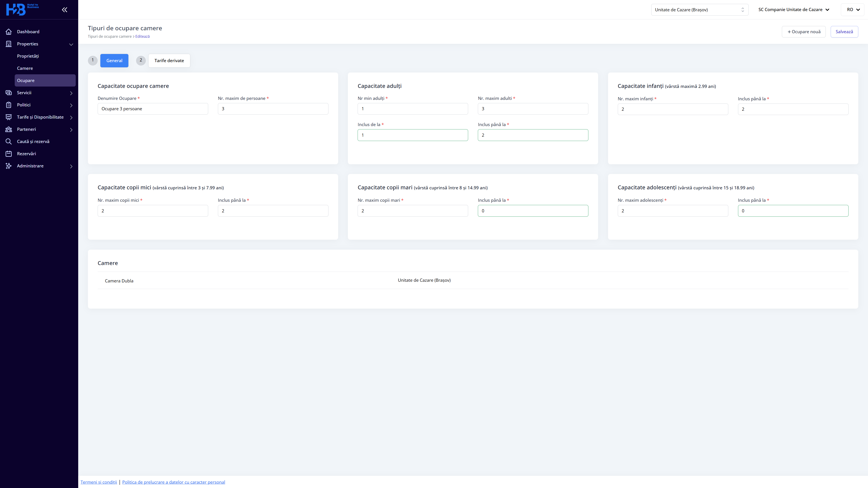Viewport: 868px width, 488px height.
Task: Open Camere in the sidebar
Action: [25, 68]
